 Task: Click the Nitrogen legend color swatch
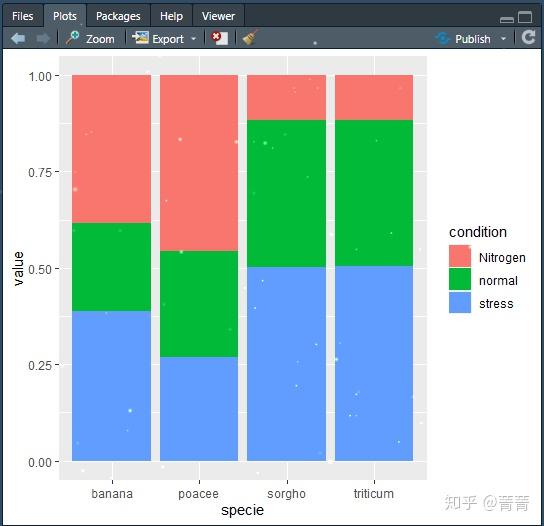pos(460,256)
